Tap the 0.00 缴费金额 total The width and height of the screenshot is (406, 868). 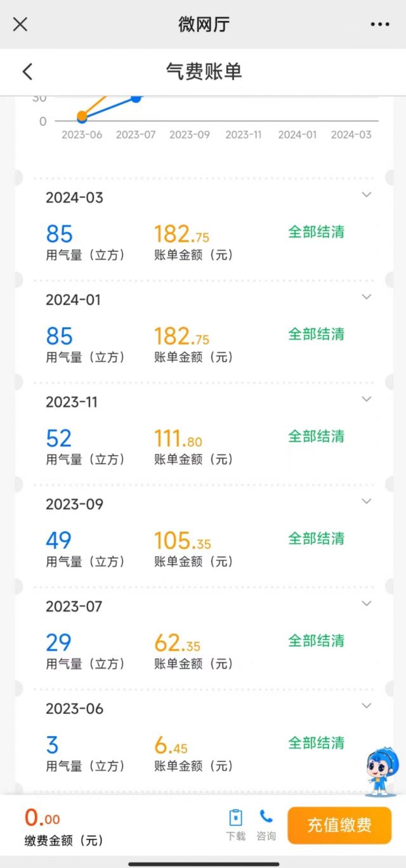pyautogui.click(x=43, y=819)
